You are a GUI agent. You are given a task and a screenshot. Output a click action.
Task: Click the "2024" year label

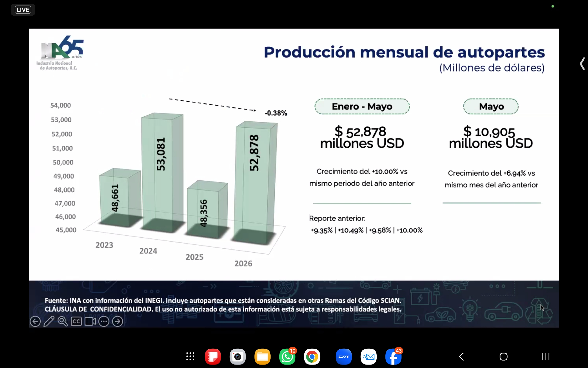tap(148, 251)
